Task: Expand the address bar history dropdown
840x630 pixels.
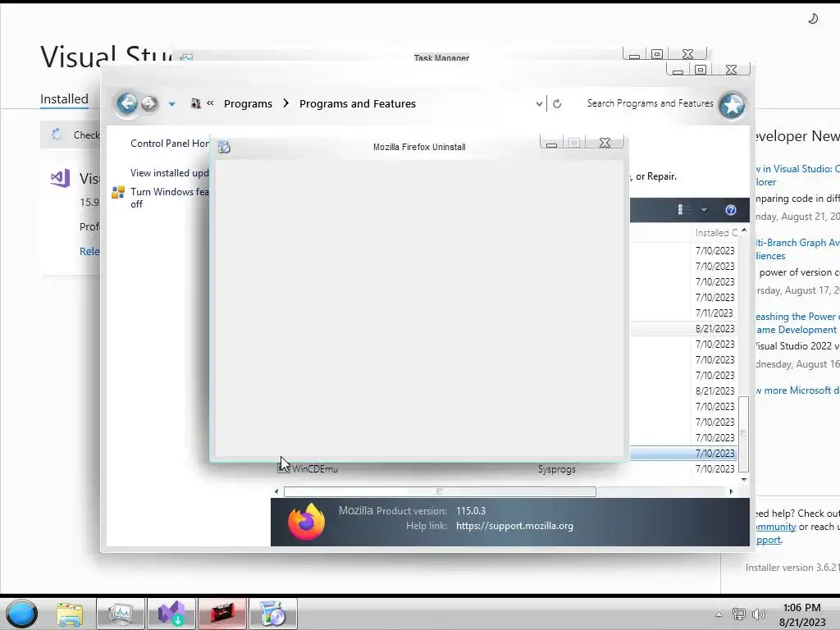Action: point(539,104)
